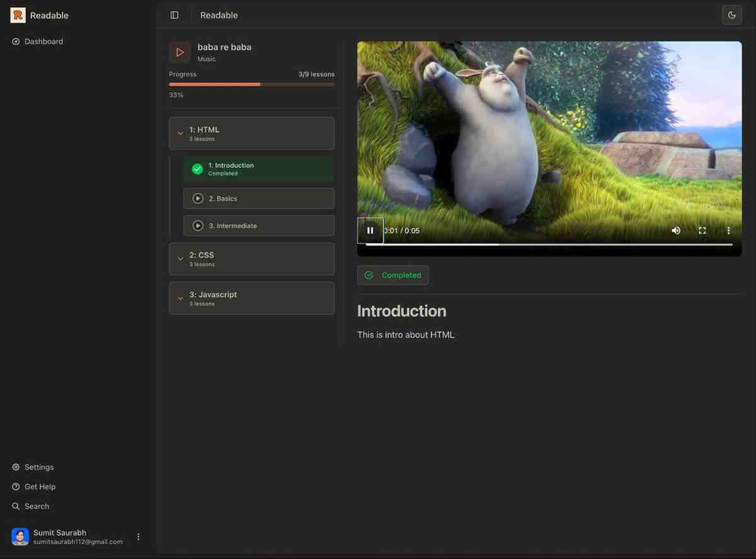This screenshot has width=756, height=559.
Task: Toggle the sidebar panel icon
Action: point(175,15)
